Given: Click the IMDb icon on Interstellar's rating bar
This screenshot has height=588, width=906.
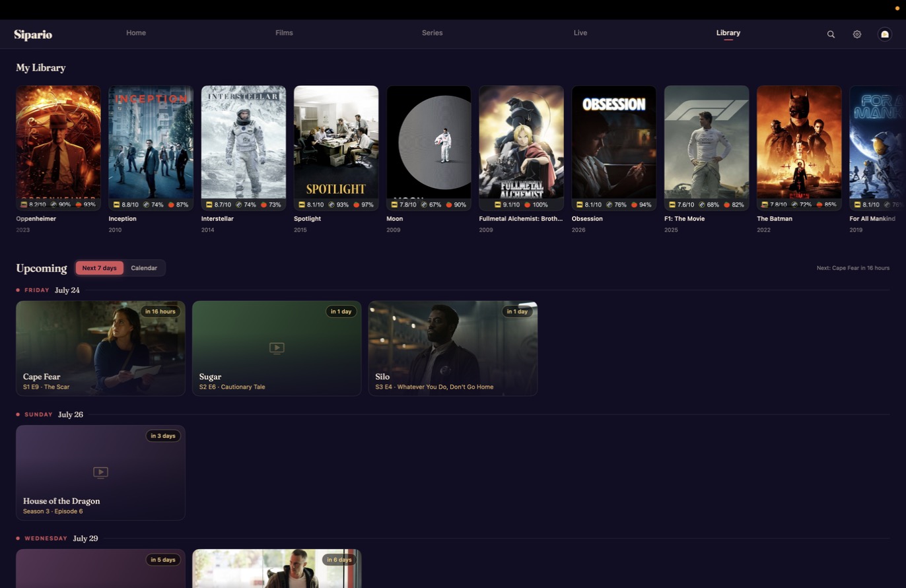Looking at the screenshot, I should click(x=209, y=205).
